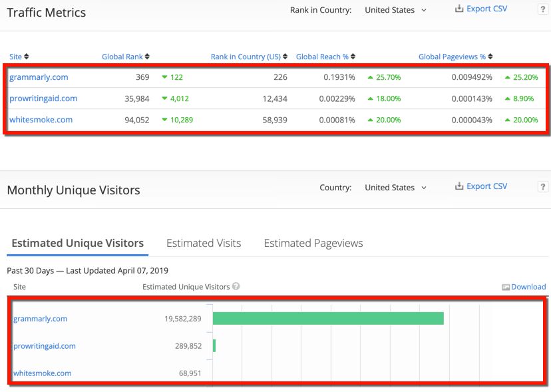Click the visitor count 68,951
This screenshot has height=392, width=551.
[x=190, y=373]
